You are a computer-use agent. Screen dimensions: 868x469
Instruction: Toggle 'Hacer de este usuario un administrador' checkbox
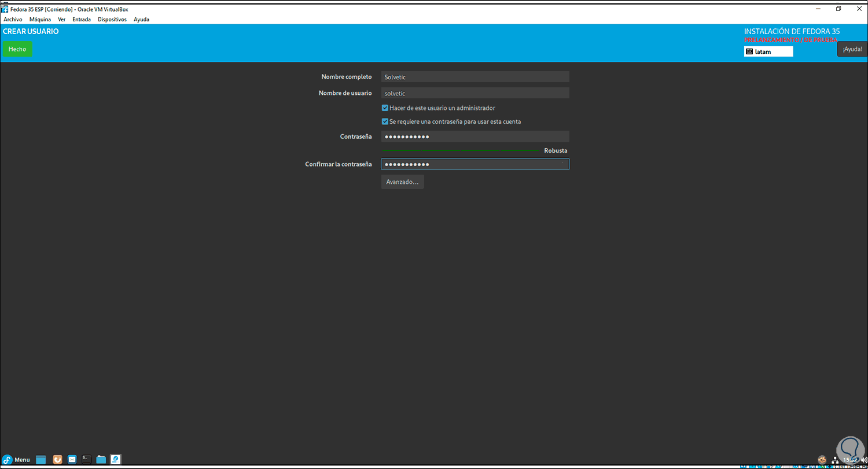(x=385, y=108)
